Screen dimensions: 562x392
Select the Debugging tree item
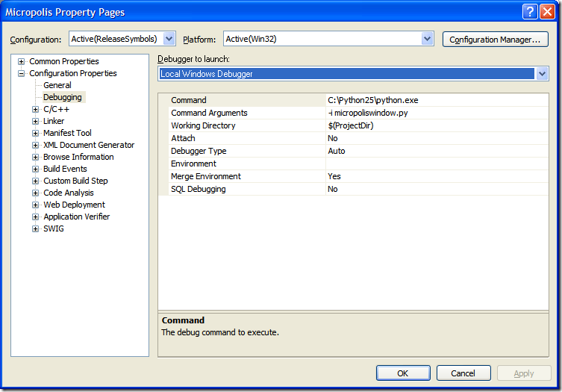pyautogui.click(x=63, y=97)
